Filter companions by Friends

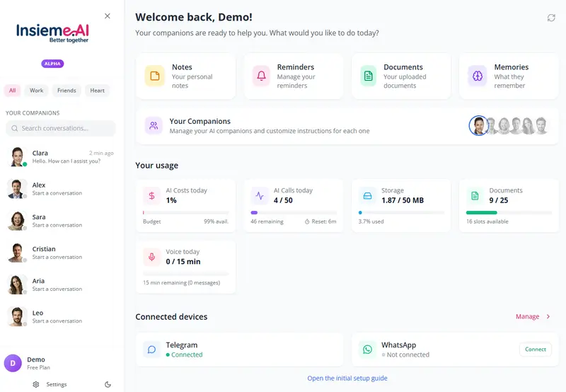pos(67,91)
